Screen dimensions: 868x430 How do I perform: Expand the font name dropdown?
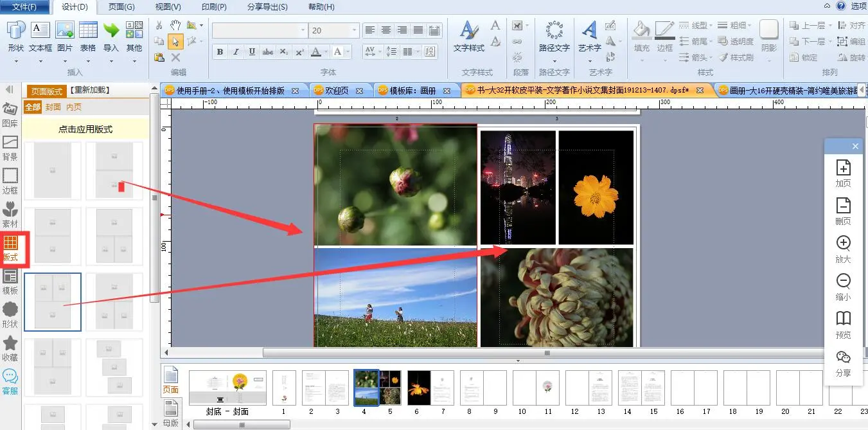pos(303,30)
